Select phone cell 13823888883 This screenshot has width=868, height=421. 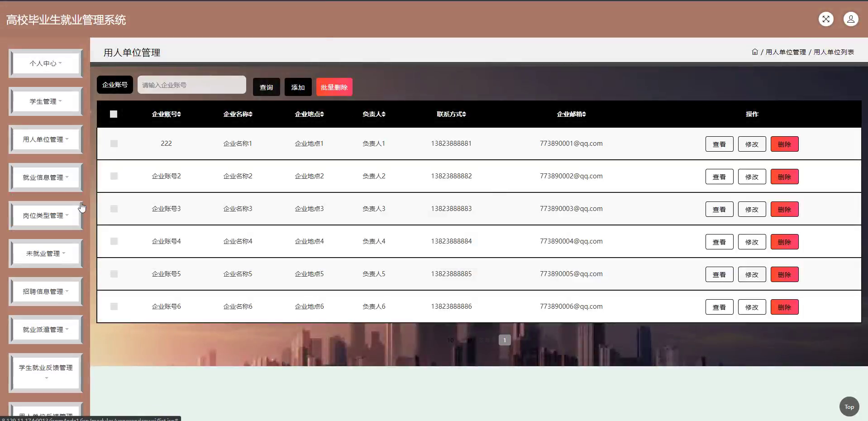click(x=451, y=209)
